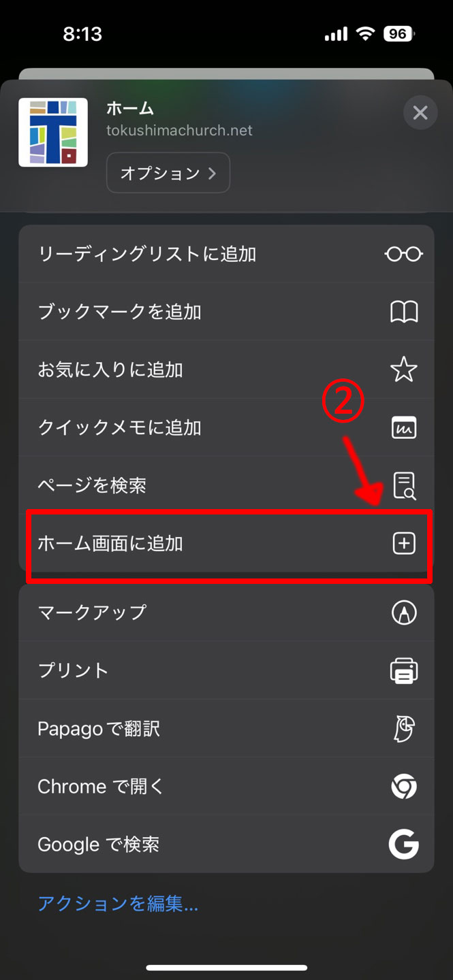The image size is (453, 980).
Task: Choose ホーム画面に追加 menu entry
Action: 227,543
